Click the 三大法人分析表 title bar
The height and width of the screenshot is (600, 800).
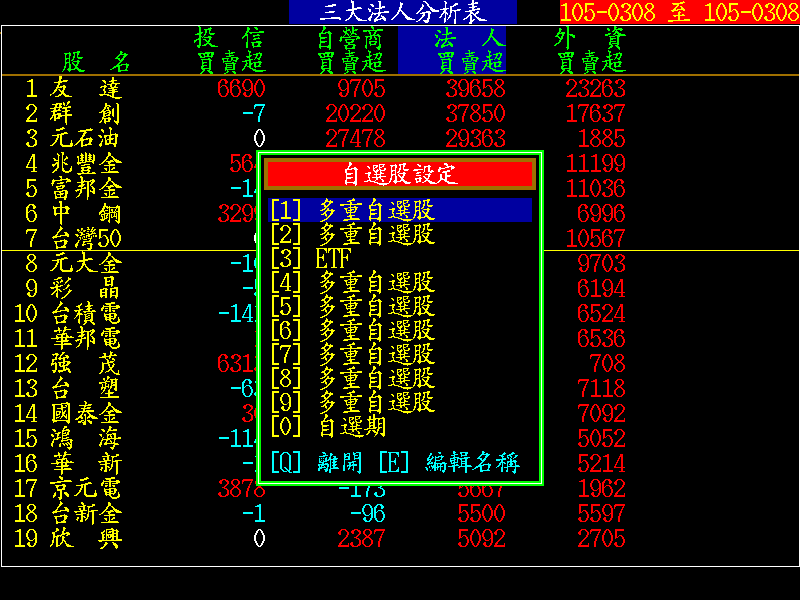click(403, 12)
